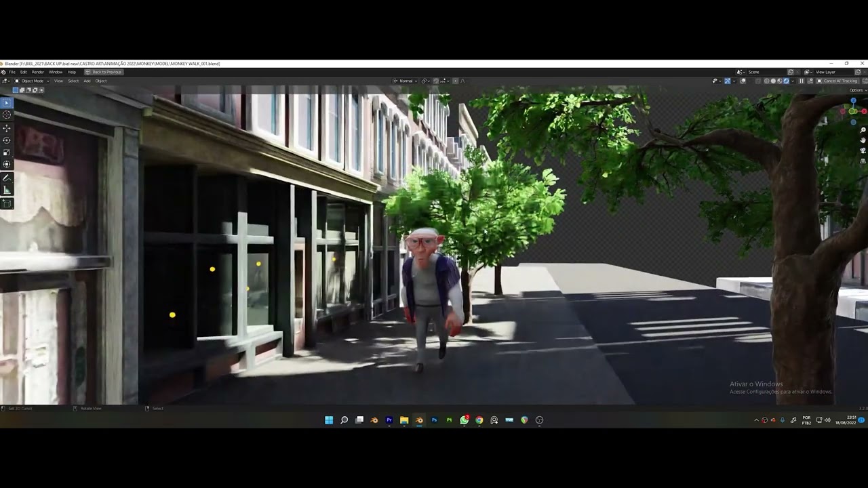Select the Select Box tool
Viewport: 868px width, 488px height.
pyautogui.click(x=7, y=103)
